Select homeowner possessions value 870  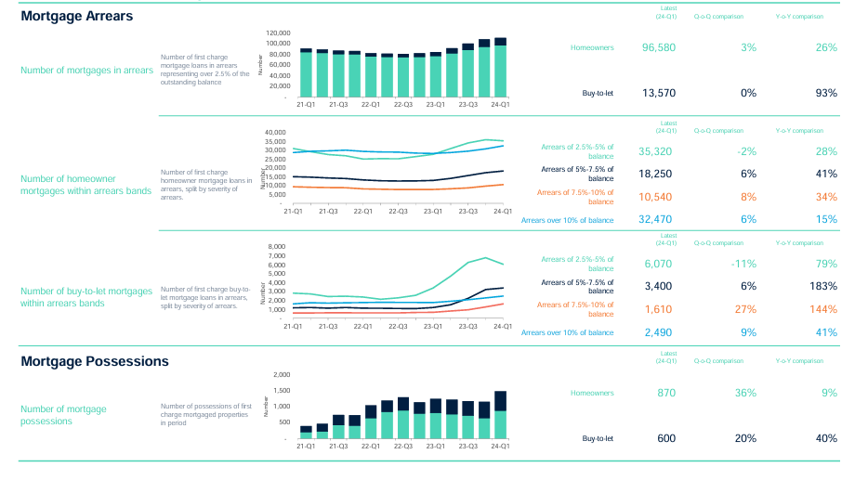[666, 393]
